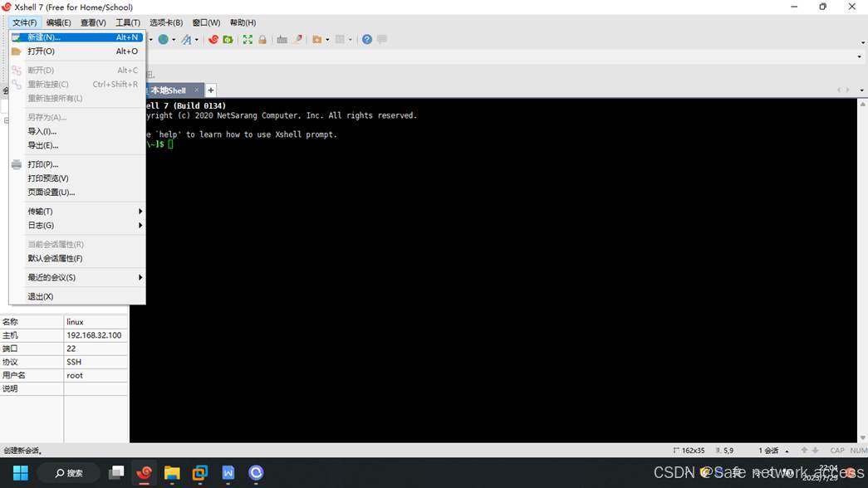The width and height of the screenshot is (868, 488).
Task: Open dropdown arrow beside new-folder icon
Action: click(x=327, y=40)
